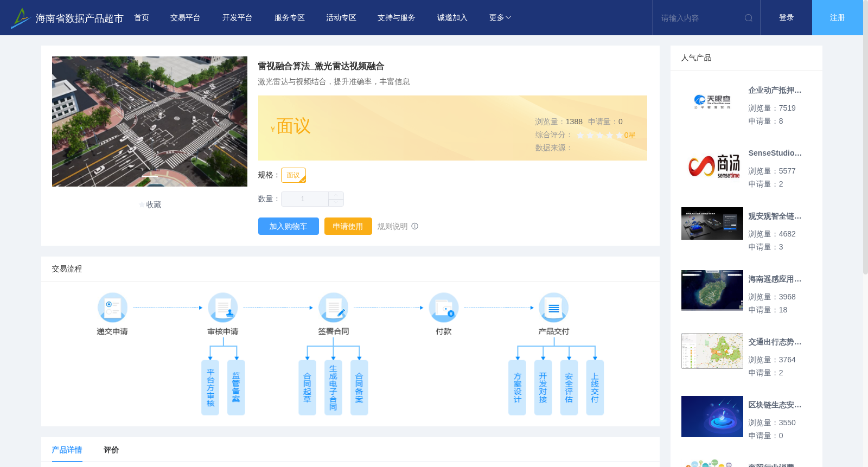This screenshot has height=467, width=868.
Task: Increase quantity with up arrow
Action: (x=336, y=195)
